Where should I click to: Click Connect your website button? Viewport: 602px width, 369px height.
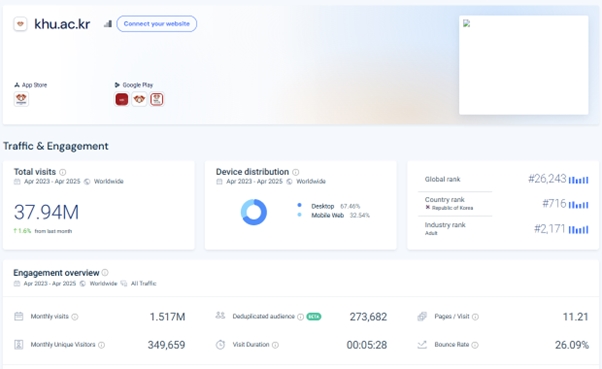point(157,24)
